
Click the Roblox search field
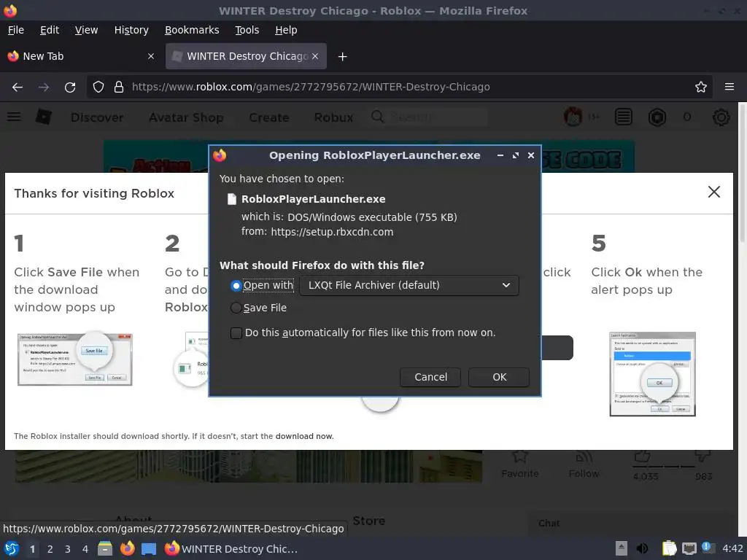(438, 117)
